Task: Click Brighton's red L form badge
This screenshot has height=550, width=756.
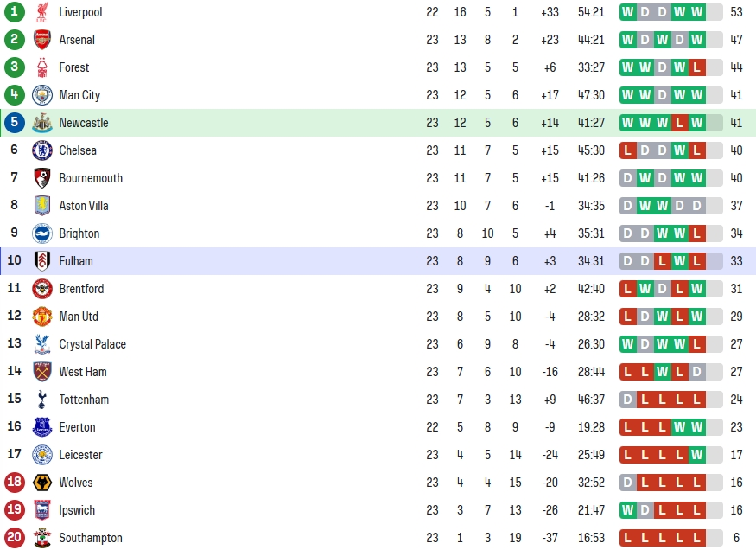Action: pyautogui.click(x=696, y=233)
